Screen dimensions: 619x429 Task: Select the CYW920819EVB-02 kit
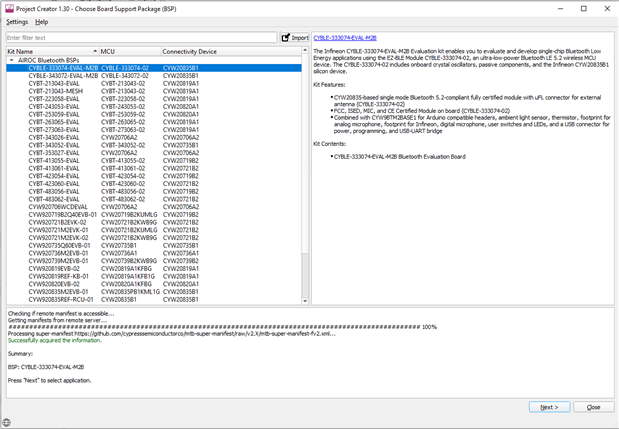[54, 269]
